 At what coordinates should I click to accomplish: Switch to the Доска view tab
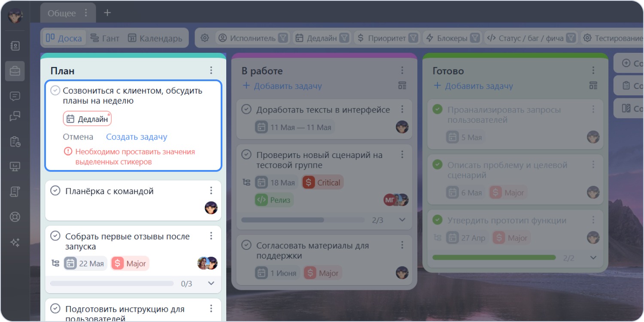64,38
